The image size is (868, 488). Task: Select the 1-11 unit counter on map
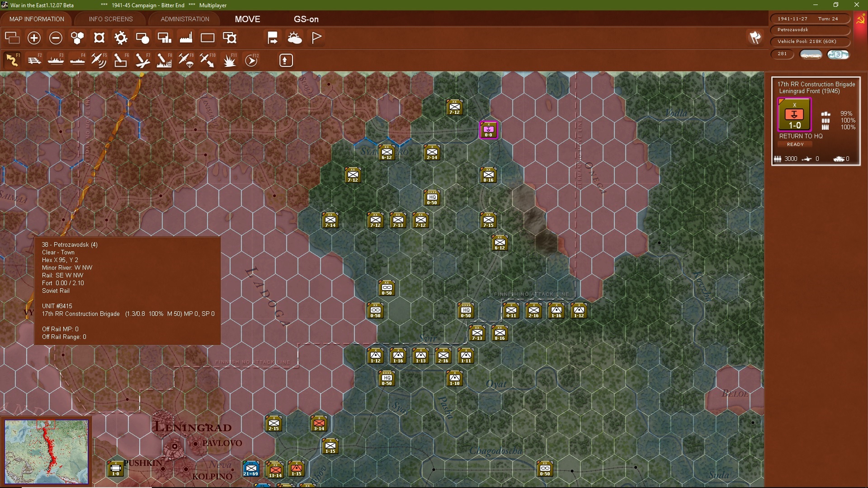[466, 356]
